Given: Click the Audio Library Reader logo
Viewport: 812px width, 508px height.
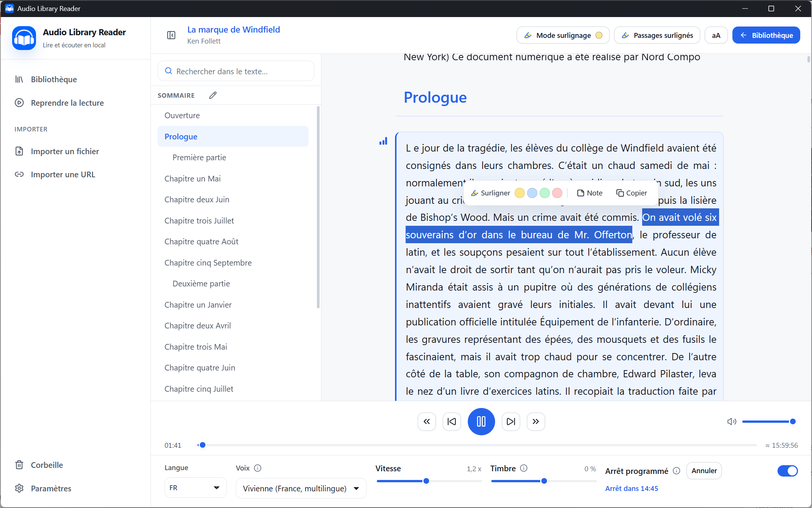Looking at the screenshot, I should click(x=24, y=38).
